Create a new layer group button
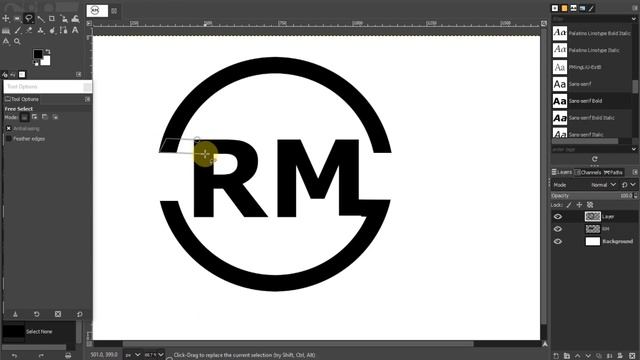This screenshot has height=360, width=640. (x=567, y=356)
